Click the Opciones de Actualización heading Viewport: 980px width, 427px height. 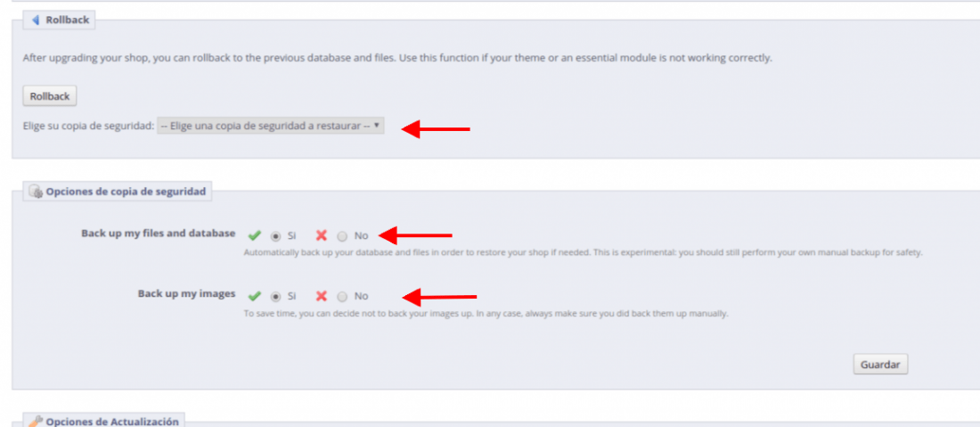(112, 422)
